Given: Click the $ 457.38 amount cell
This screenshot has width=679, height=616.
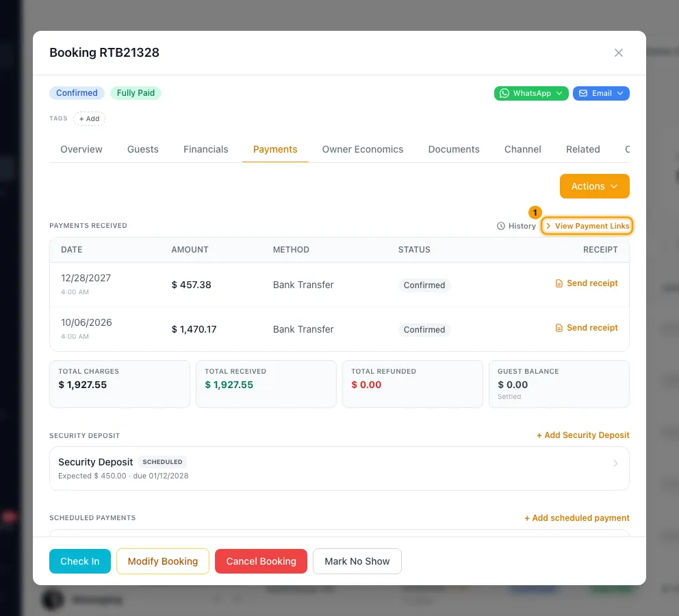Looking at the screenshot, I should coord(191,285).
